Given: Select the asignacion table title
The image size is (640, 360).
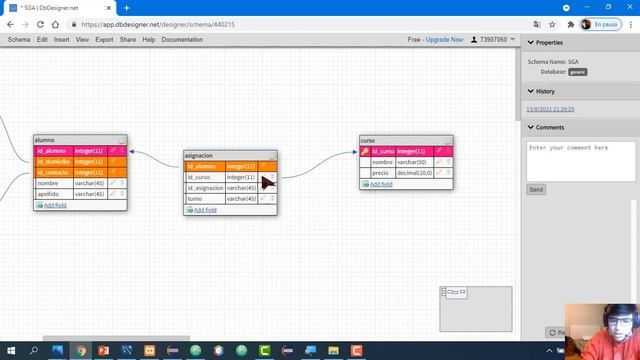Looking at the screenshot, I should point(198,156).
